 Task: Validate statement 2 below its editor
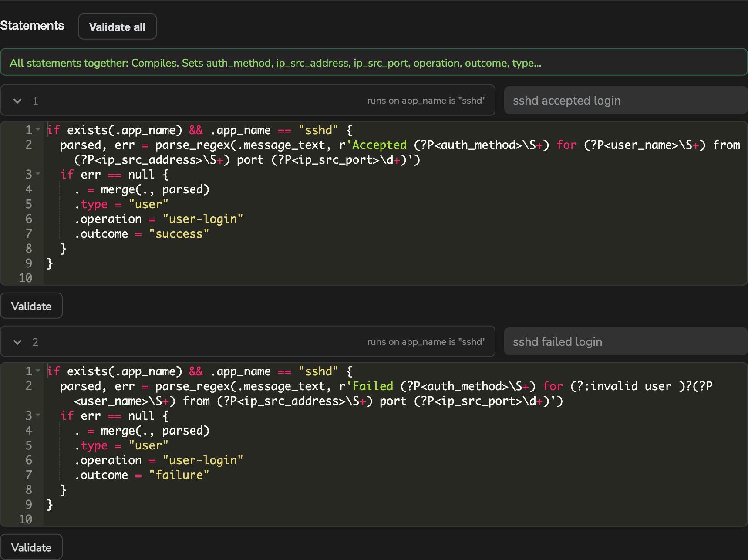[x=31, y=547]
